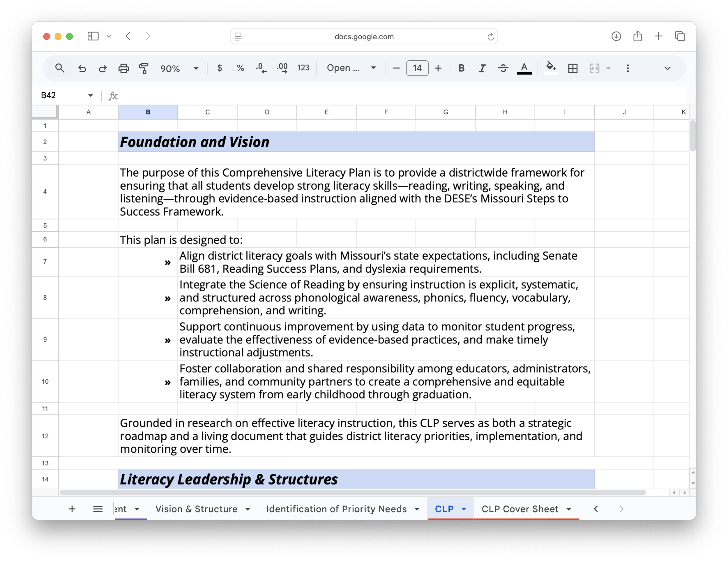Click the formula bar input

click(x=400, y=96)
